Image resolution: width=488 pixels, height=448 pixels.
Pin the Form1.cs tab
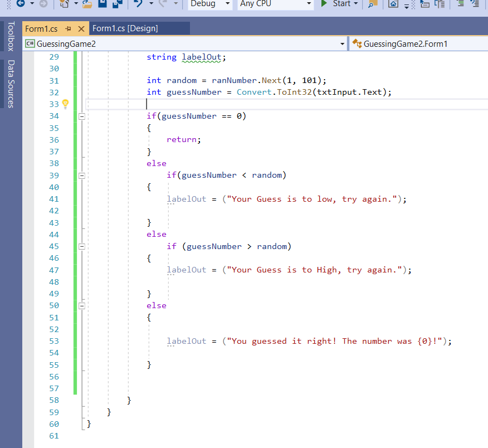tap(68, 29)
